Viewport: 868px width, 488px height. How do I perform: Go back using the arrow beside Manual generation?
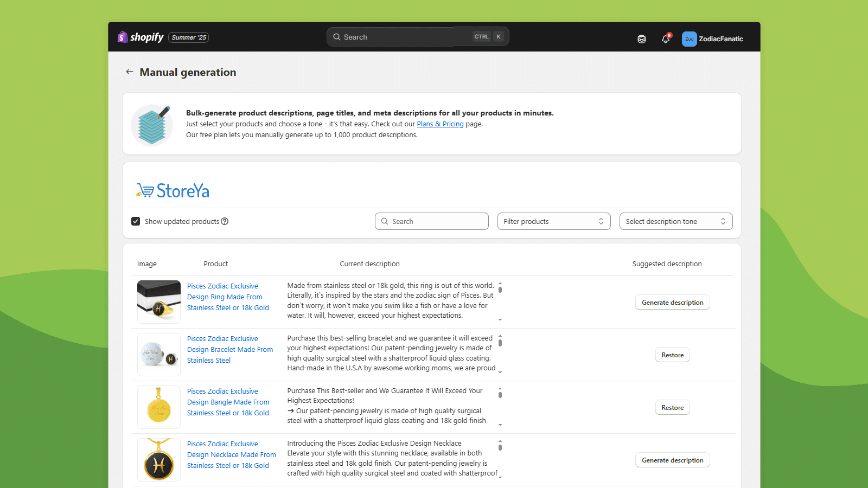[130, 72]
